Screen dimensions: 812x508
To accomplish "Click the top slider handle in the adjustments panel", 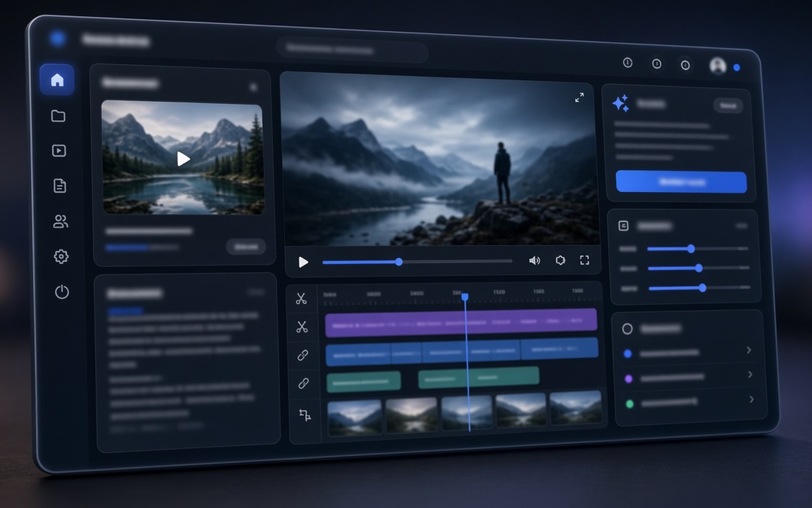I will pyautogui.click(x=691, y=248).
